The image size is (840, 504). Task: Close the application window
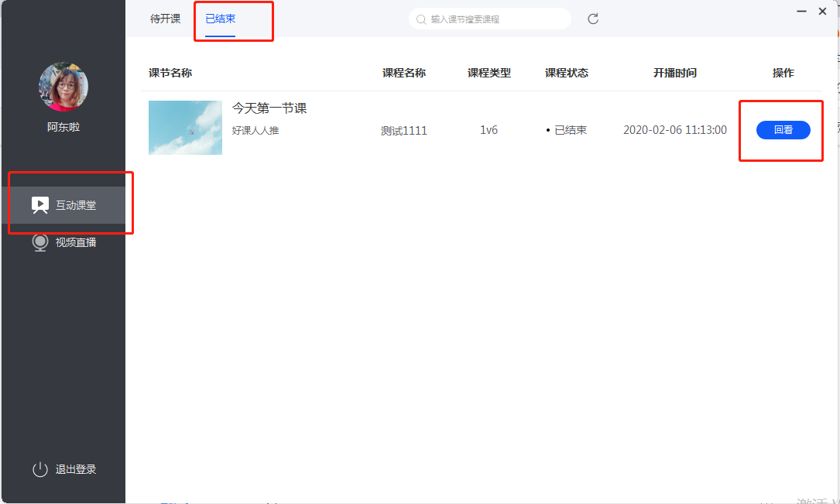822,12
